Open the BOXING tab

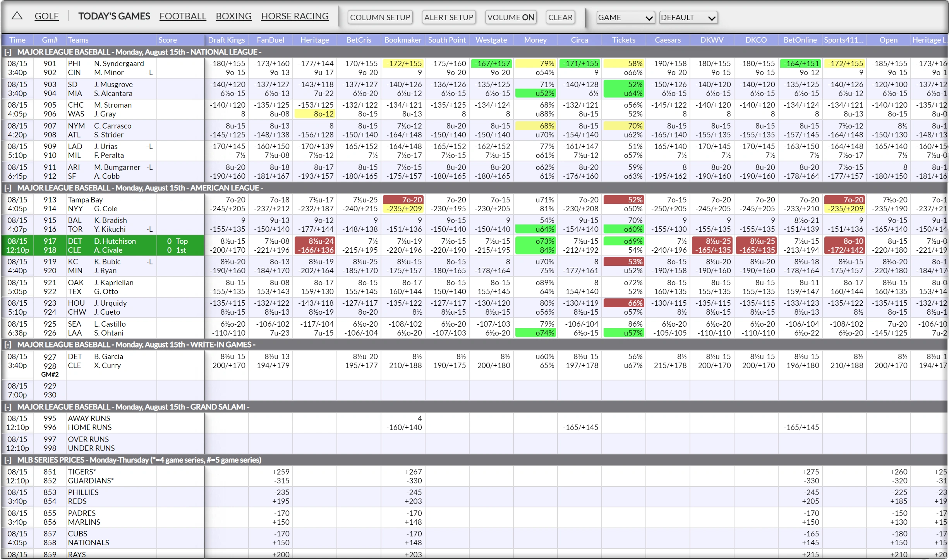coord(233,16)
